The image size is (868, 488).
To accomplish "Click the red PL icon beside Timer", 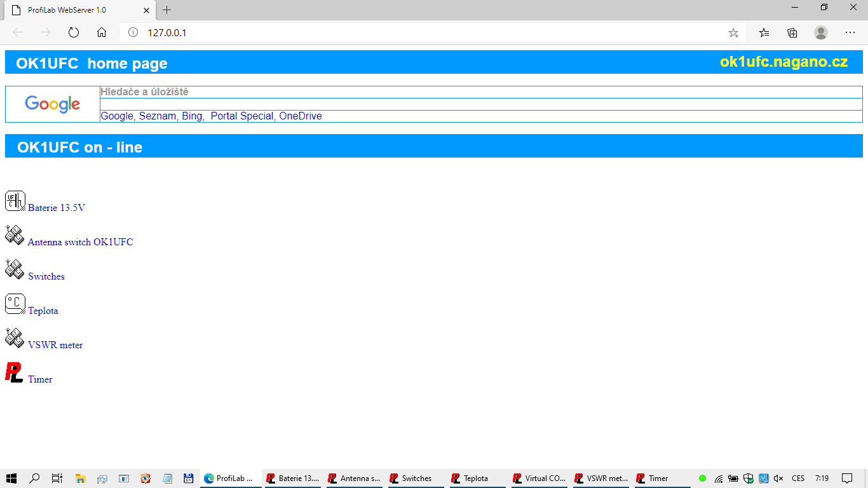I will (x=14, y=372).
